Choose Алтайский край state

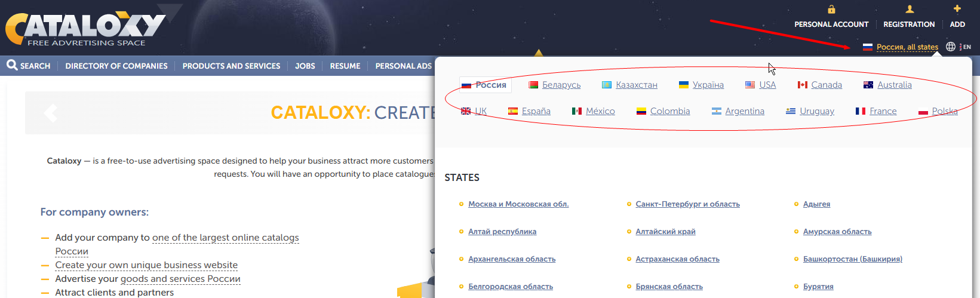(665, 232)
